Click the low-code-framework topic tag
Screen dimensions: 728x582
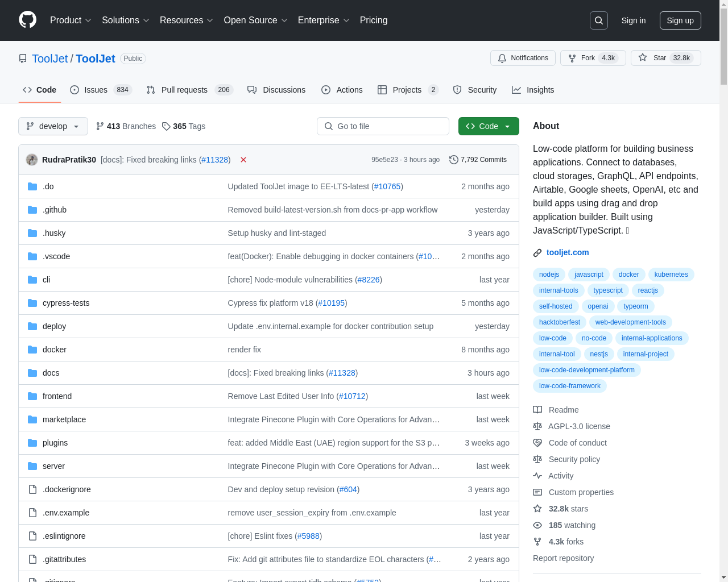click(x=570, y=386)
